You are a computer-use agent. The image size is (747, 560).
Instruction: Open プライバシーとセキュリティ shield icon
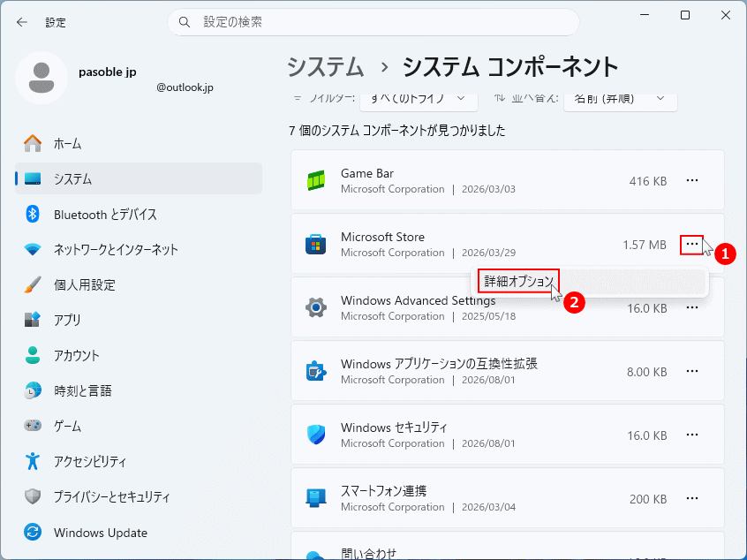click(x=33, y=496)
